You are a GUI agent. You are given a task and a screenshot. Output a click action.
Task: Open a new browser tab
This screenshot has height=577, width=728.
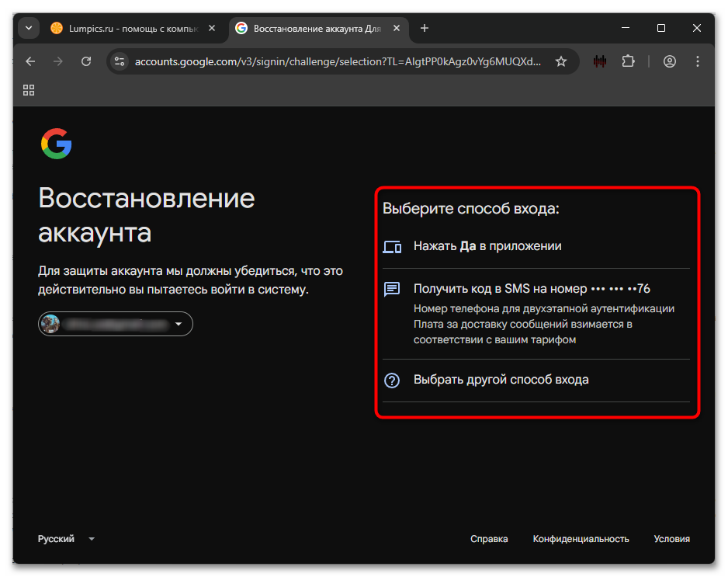tap(425, 28)
